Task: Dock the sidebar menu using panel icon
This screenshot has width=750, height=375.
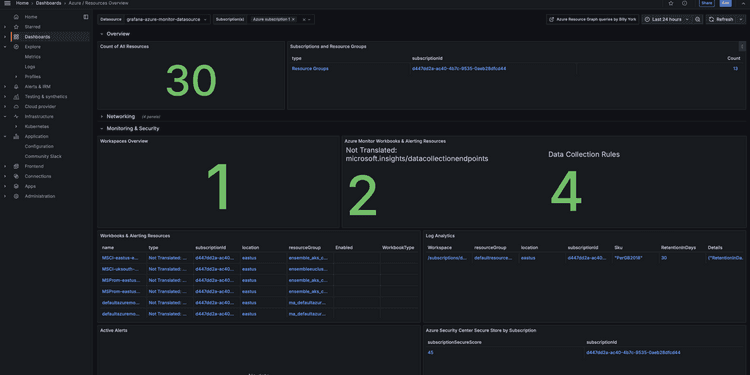Action: point(86,17)
